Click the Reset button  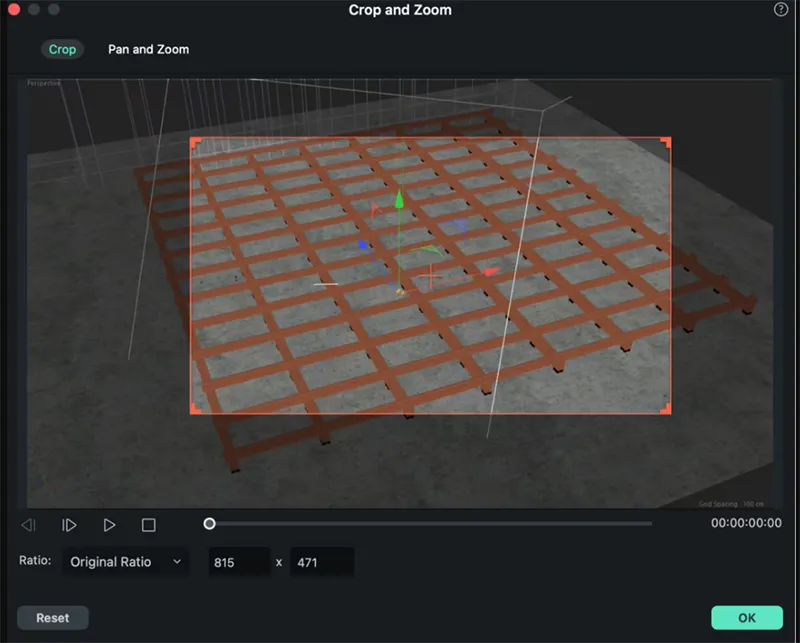point(52,618)
